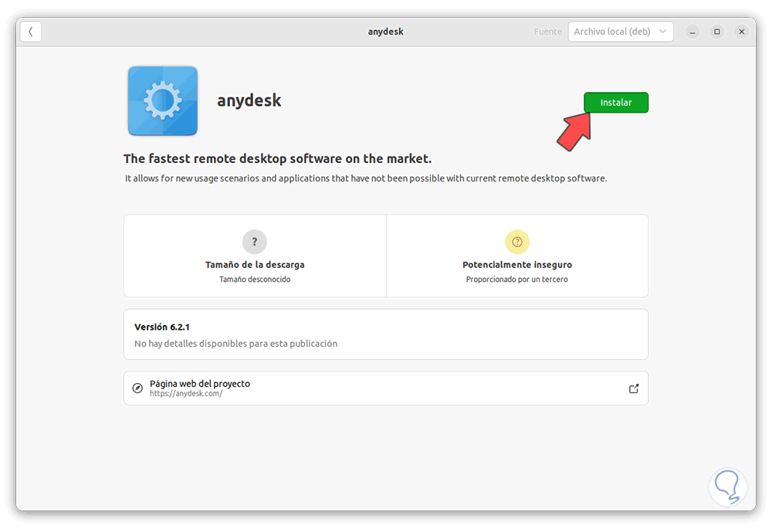Click the compass icon beside project webpage

coord(138,388)
